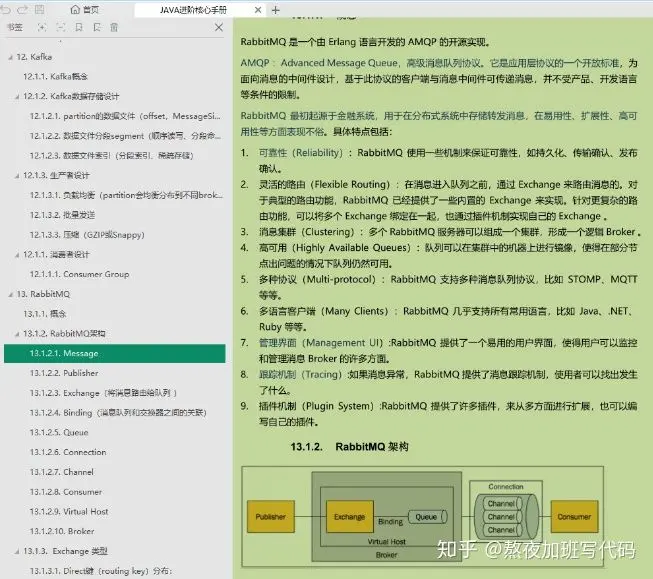Click the Exchange box in diagram
Viewport: 653px width, 579px height.
pyautogui.click(x=349, y=517)
